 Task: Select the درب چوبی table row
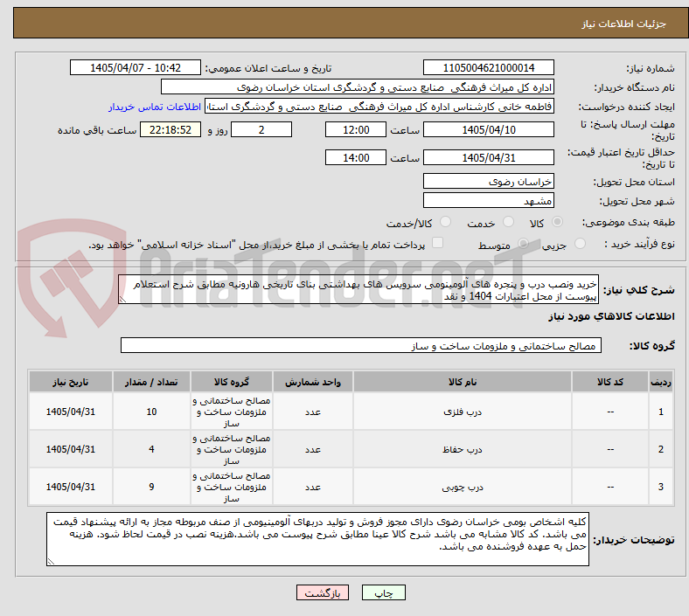point(351,487)
